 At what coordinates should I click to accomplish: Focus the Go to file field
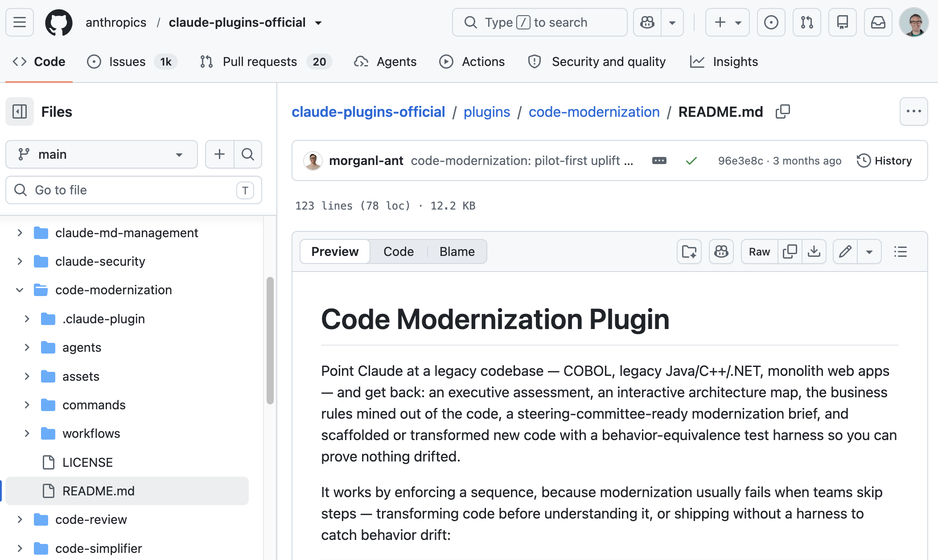click(134, 190)
